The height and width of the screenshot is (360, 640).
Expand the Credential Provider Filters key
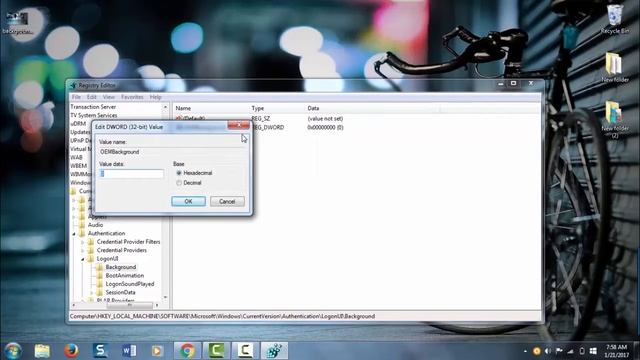(x=83, y=242)
